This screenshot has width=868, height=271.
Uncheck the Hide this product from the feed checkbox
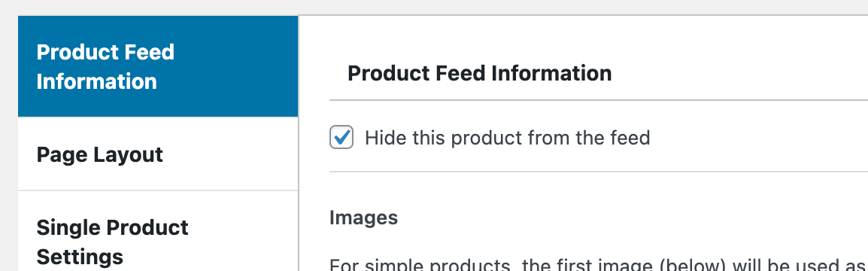click(x=341, y=137)
